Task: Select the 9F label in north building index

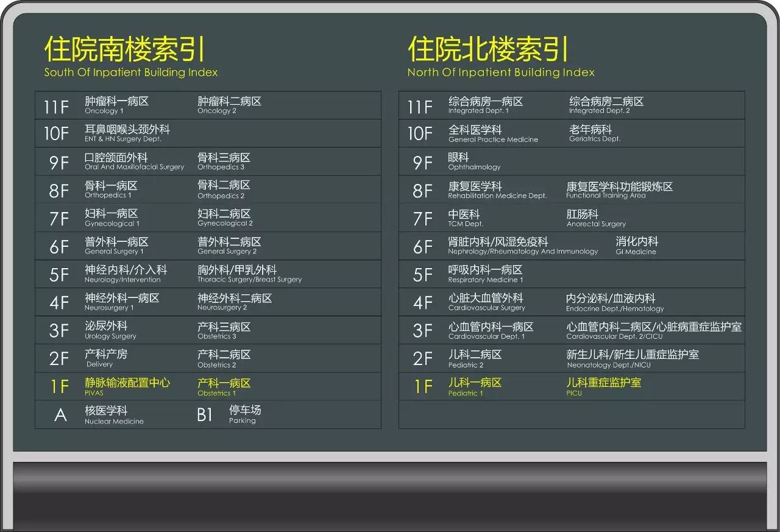Action: pos(423,163)
